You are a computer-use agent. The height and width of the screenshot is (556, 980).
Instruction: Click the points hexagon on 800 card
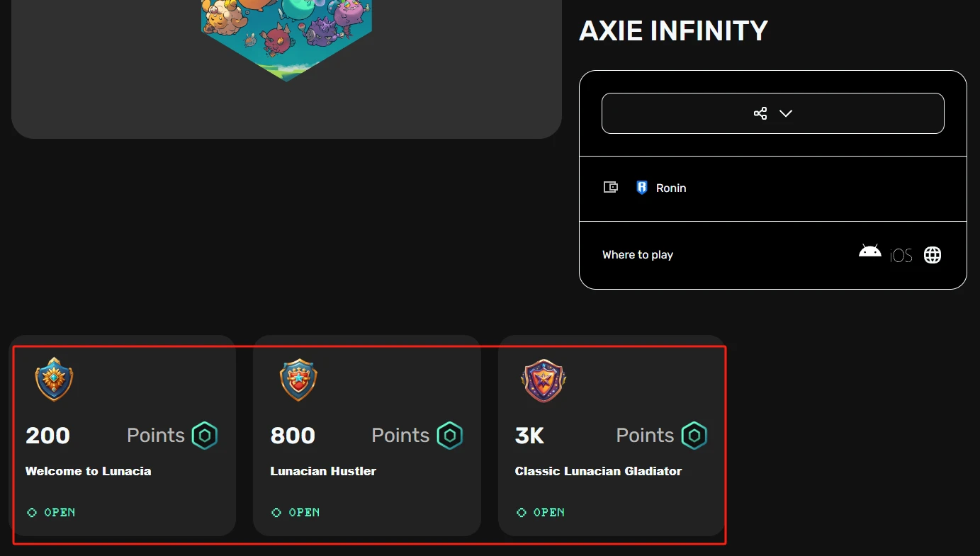pos(449,436)
